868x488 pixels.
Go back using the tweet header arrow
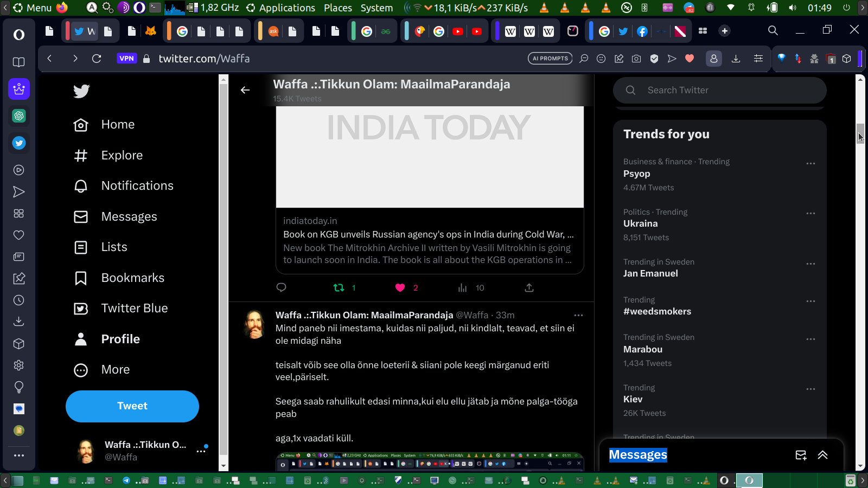(x=245, y=90)
